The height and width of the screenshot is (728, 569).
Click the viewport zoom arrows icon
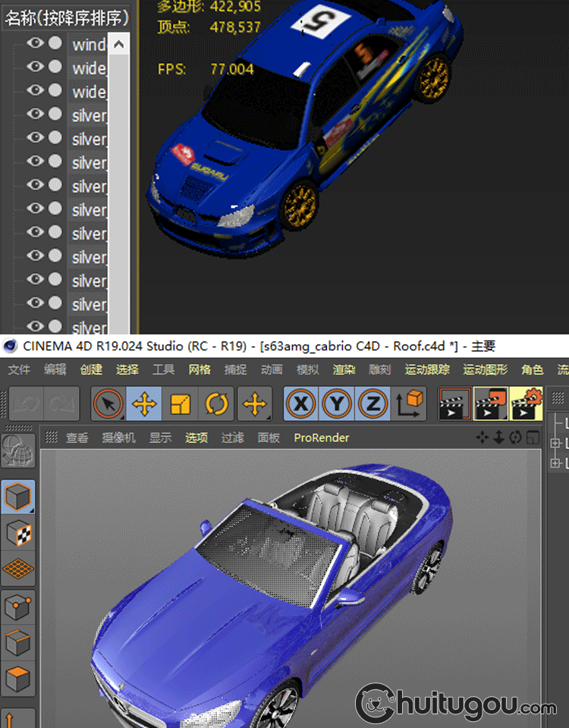point(499,438)
